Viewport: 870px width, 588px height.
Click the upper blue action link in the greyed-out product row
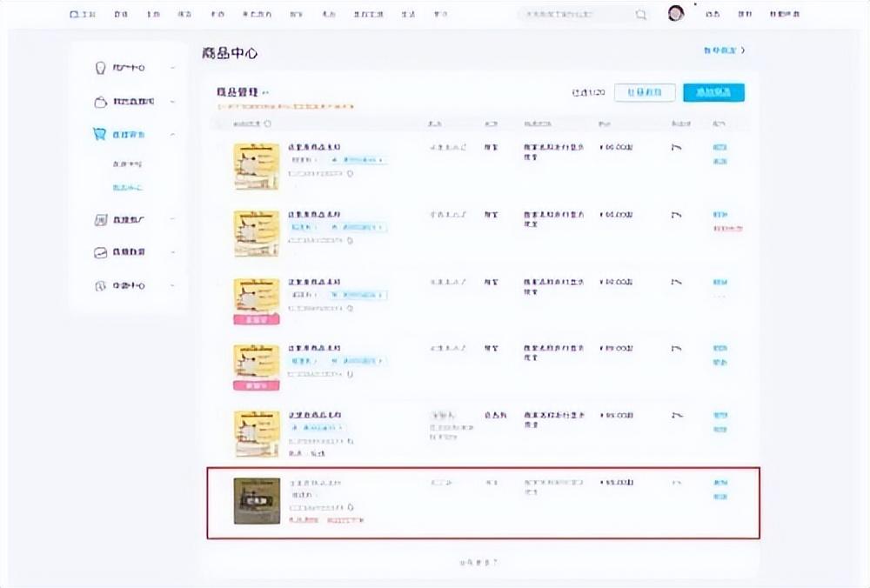click(720, 483)
